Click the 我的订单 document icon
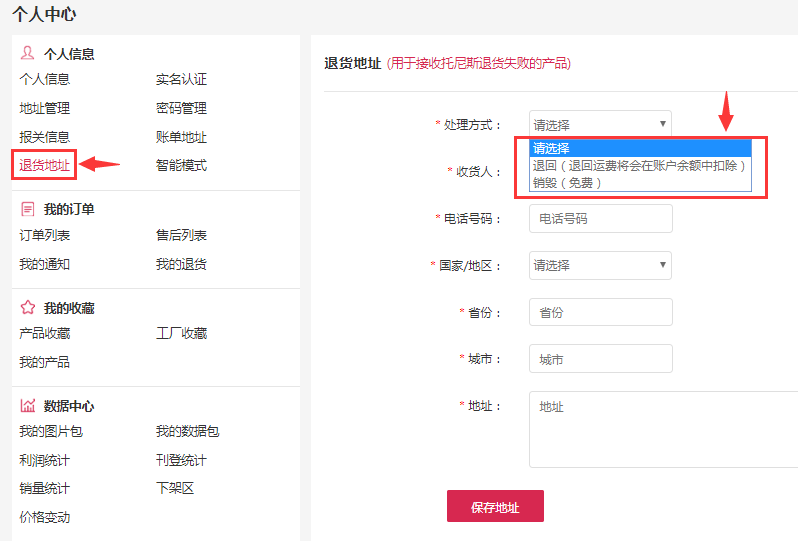This screenshot has width=798, height=541. pos(27,209)
